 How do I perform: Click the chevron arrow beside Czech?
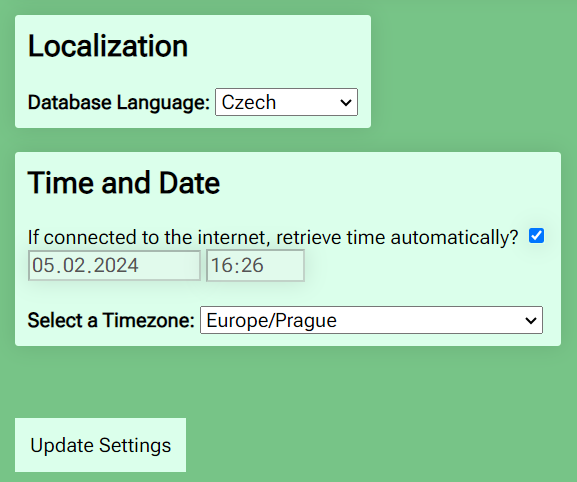pos(346,102)
